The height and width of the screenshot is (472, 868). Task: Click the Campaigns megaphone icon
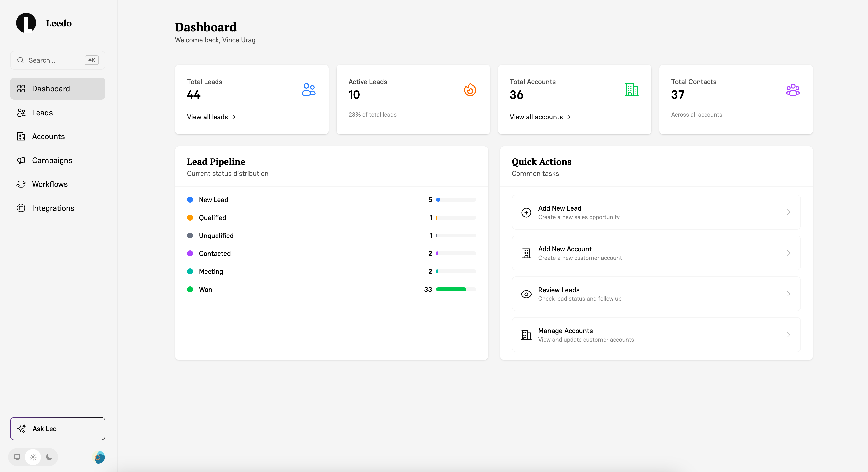coord(21,160)
